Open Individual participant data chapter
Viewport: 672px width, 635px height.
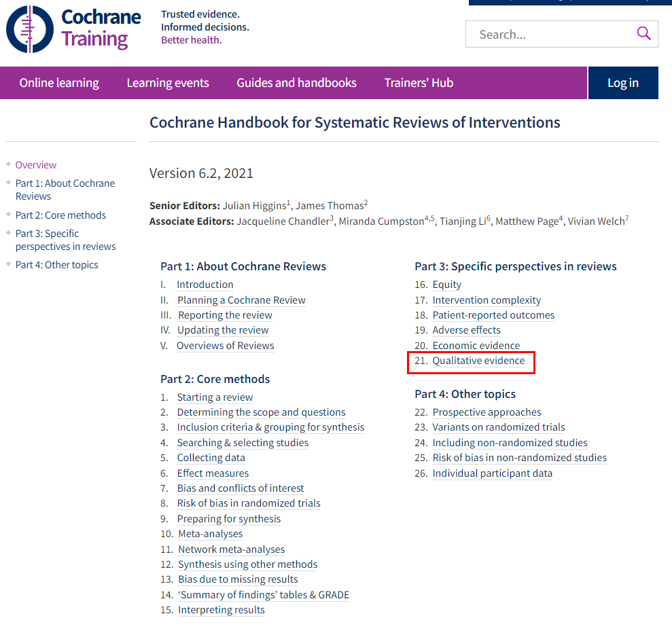(493, 473)
